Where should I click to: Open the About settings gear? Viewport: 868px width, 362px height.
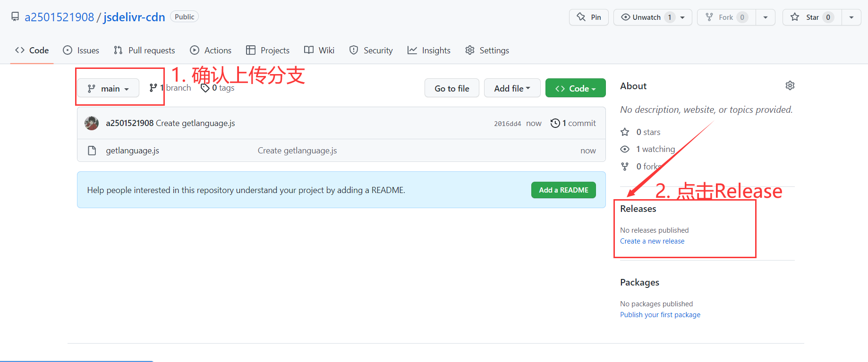(790, 85)
